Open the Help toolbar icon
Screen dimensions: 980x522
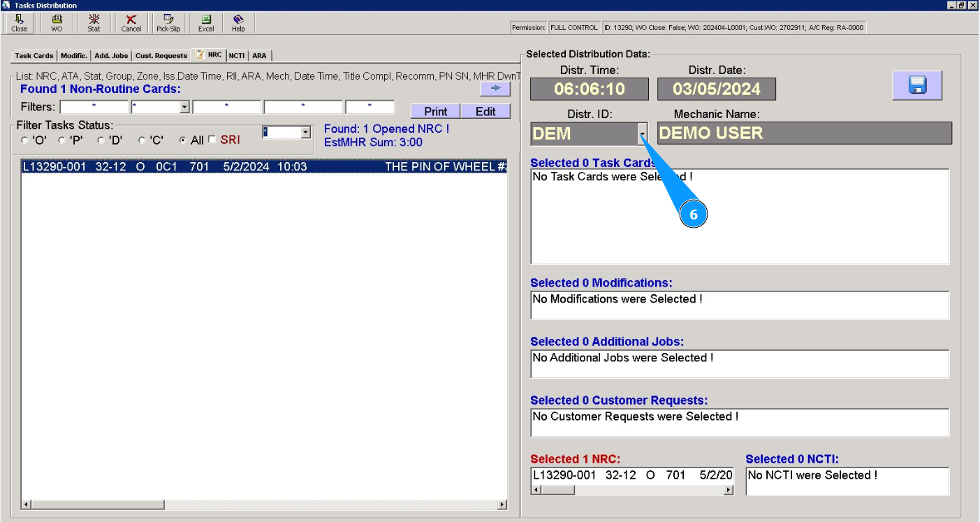coord(238,23)
